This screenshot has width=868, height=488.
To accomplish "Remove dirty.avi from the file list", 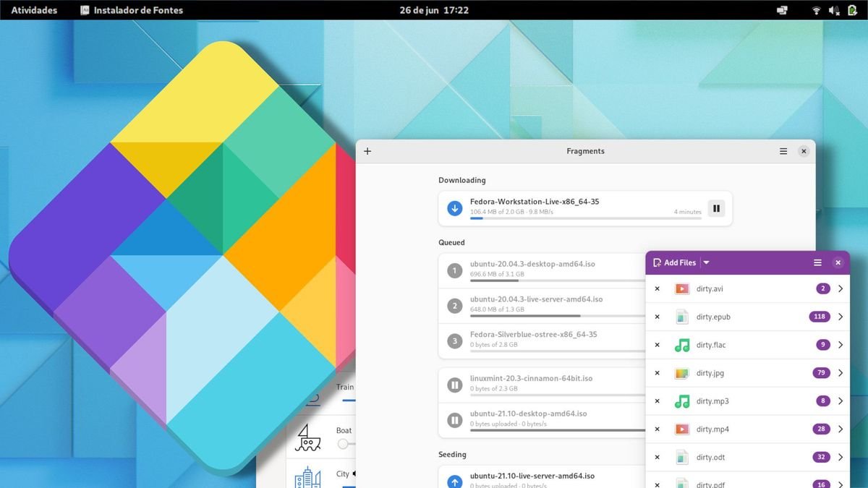I will (x=658, y=288).
